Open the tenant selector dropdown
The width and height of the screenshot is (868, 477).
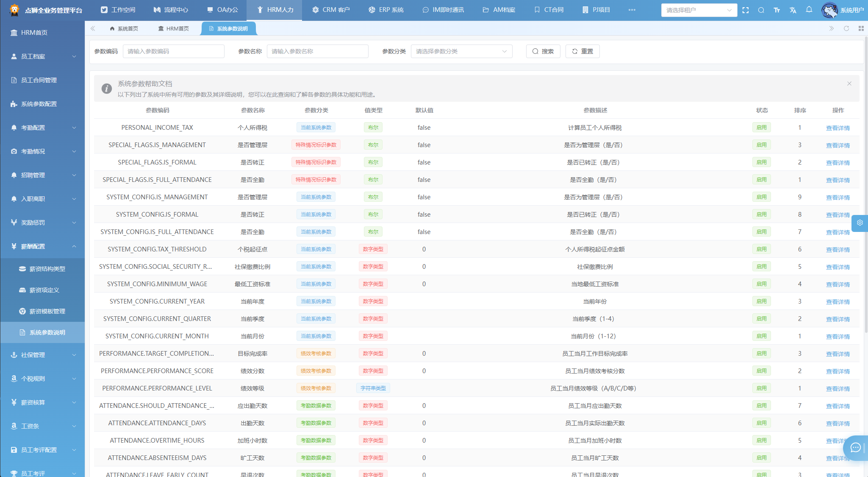tap(699, 10)
